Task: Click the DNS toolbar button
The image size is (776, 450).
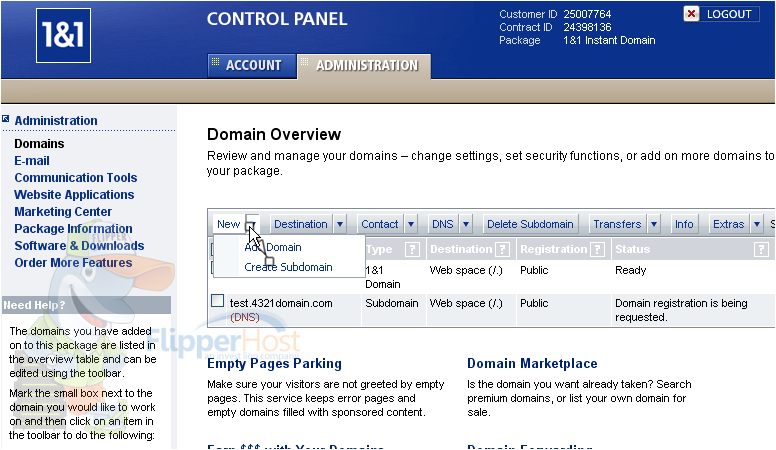Action: click(x=442, y=224)
